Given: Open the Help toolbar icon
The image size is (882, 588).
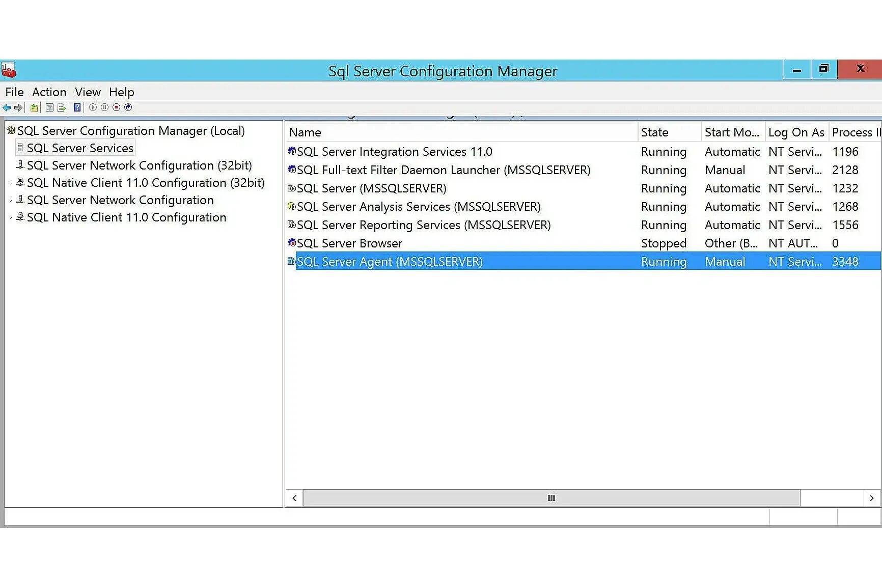Looking at the screenshot, I should tap(77, 107).
